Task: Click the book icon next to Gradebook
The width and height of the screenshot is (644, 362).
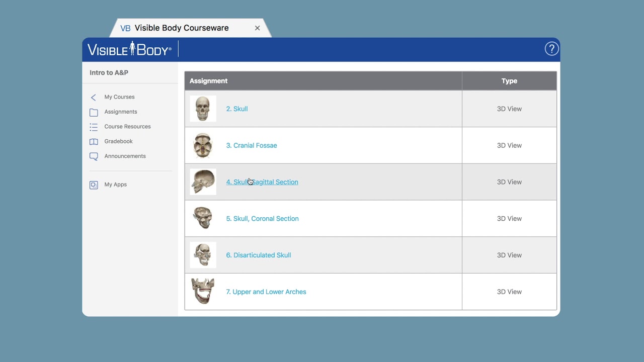Action: 94,142
